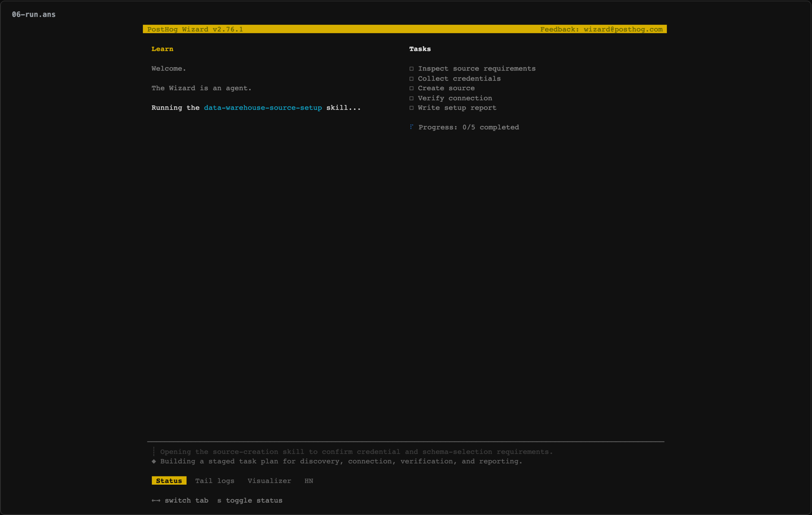Viewport: 812px width, 515px height.
Task: Check the Inspect source requirements task box
Action: pyautogui.click(x=412, y=69)
